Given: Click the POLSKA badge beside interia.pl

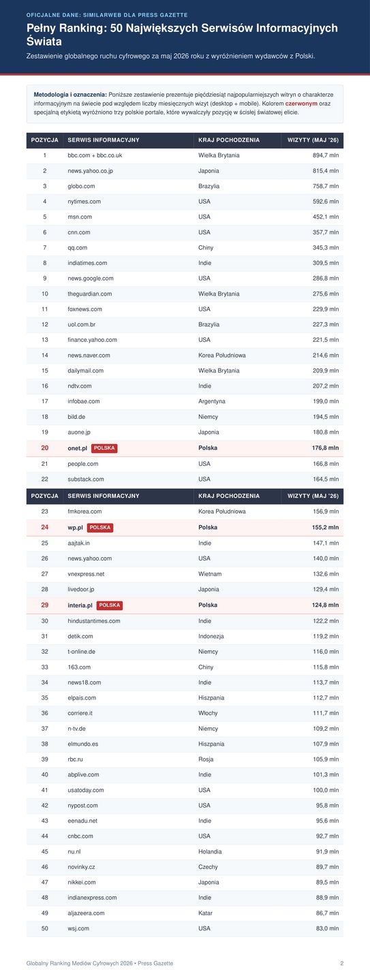Looking at the screenshot, I should click(110, 605).
